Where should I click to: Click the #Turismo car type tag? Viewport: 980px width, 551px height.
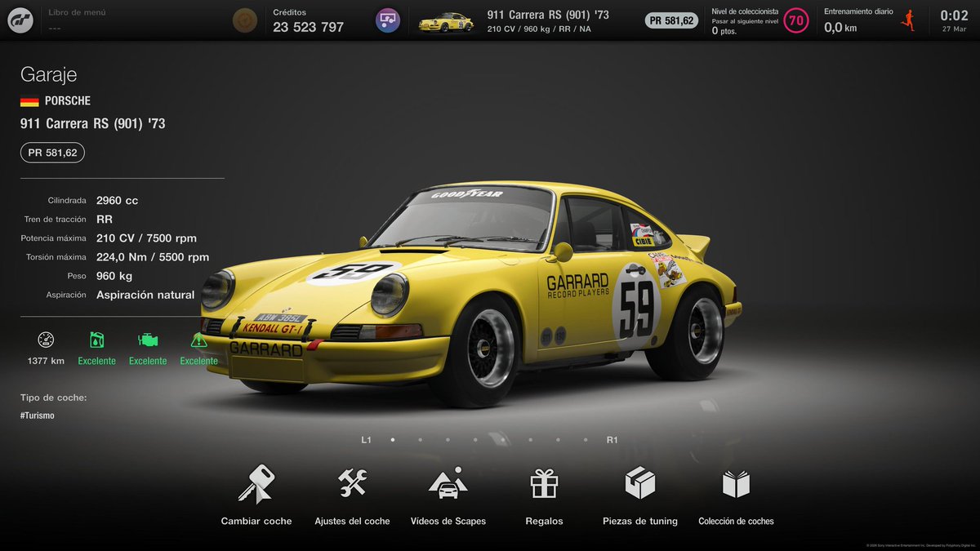[x=38, y=415]
